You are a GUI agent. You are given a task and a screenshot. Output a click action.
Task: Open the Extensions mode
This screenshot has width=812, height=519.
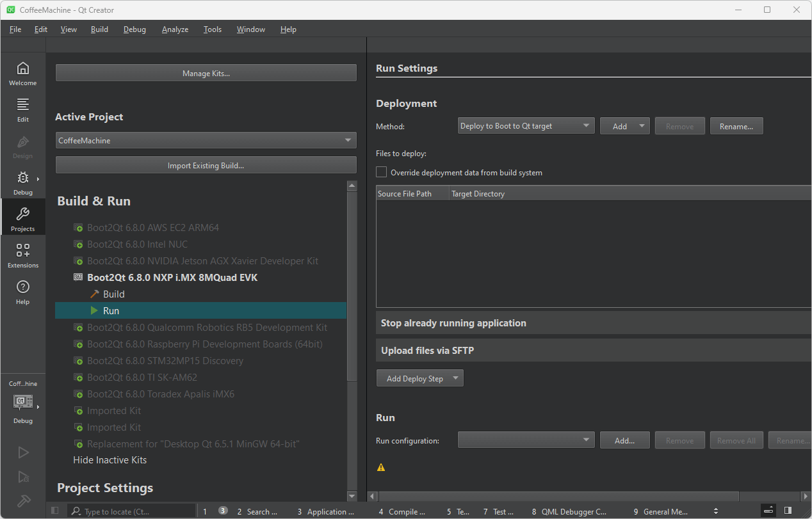coord(22,256)
